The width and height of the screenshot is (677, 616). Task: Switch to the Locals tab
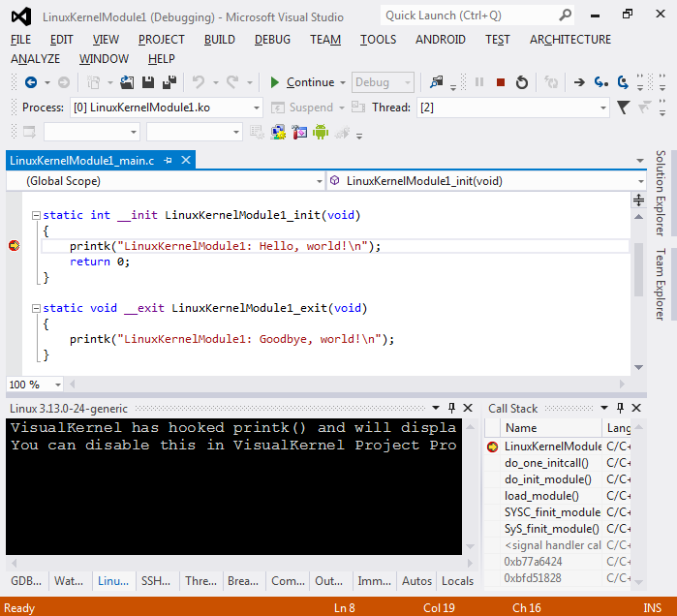(x=457, y=581)
